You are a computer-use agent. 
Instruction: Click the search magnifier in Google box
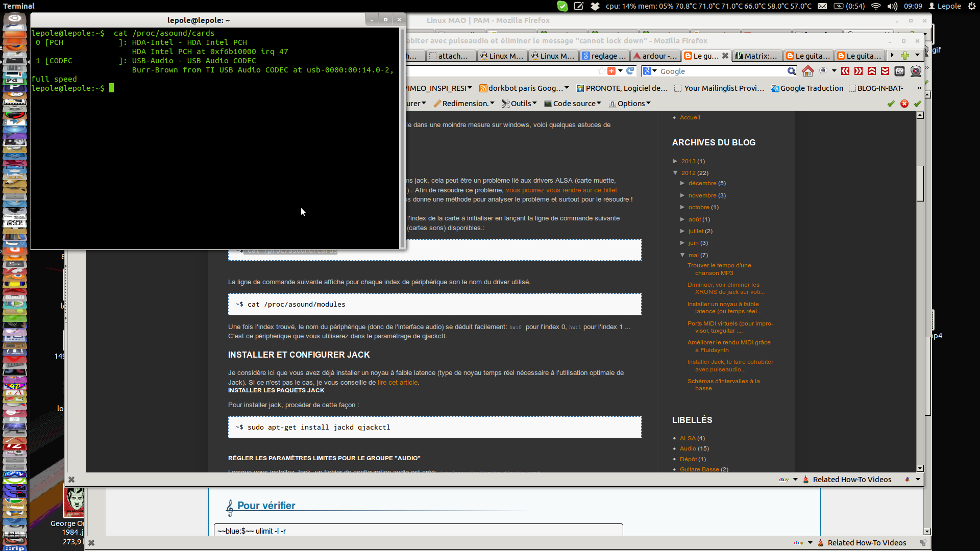coord(791,71)
